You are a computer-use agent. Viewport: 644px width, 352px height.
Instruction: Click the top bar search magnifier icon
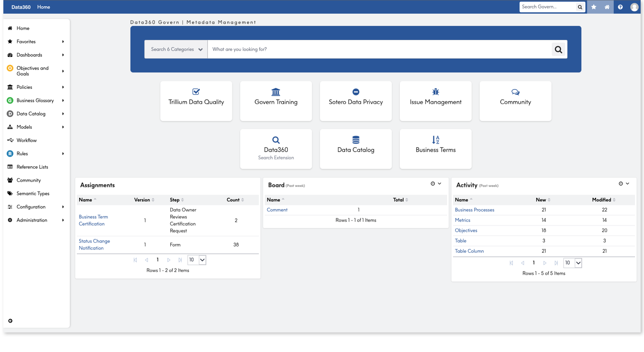(580, 7)
